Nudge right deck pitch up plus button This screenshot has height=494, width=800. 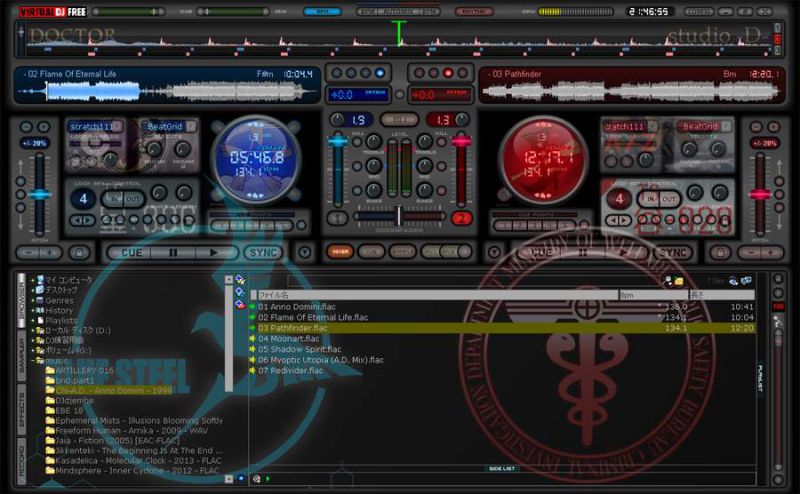(770, 252)
